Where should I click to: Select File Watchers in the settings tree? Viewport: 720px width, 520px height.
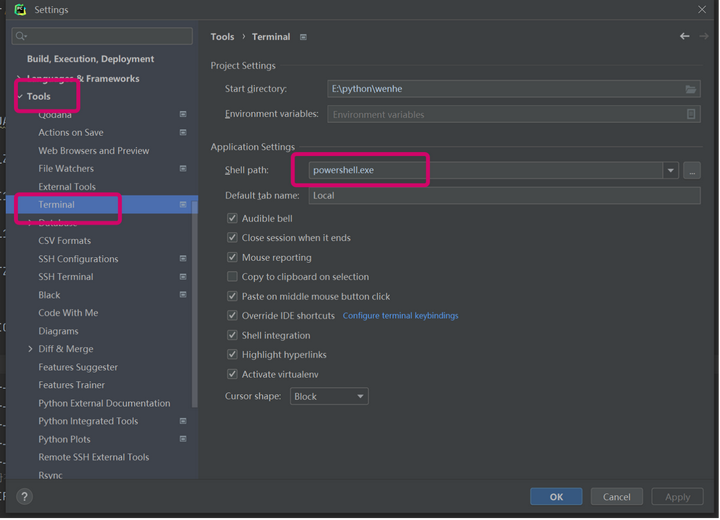pos(66,168)
